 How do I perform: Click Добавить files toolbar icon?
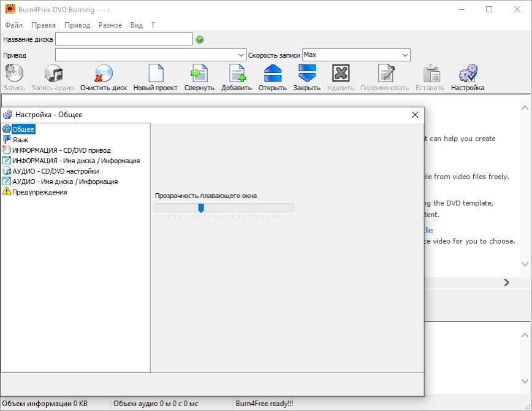click(x=237, y=74)
